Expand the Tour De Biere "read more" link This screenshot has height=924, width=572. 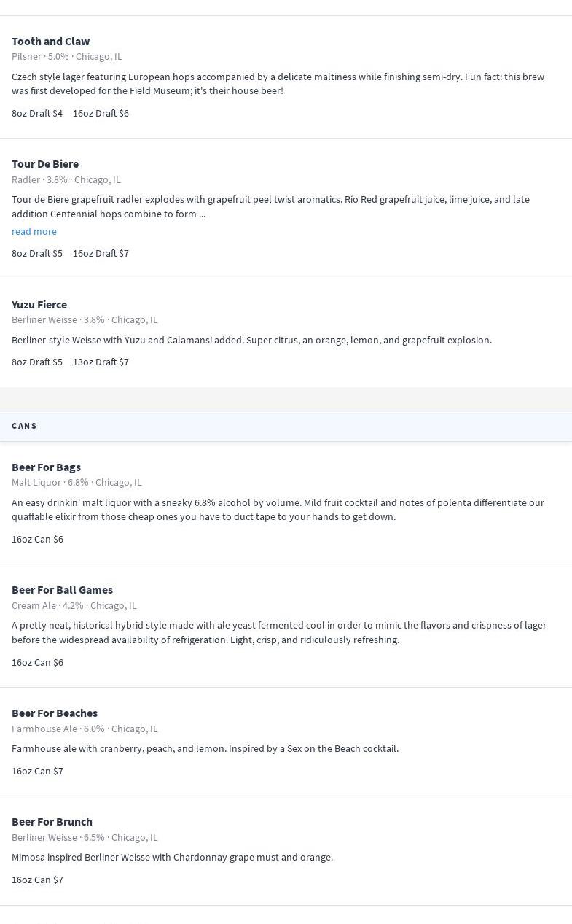[x=34, y=231]
